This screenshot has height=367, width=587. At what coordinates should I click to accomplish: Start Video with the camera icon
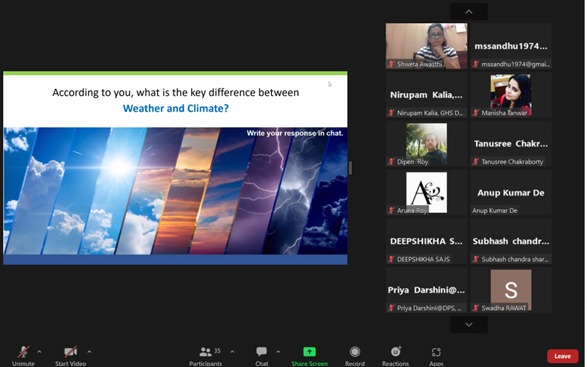coord(70,352)
